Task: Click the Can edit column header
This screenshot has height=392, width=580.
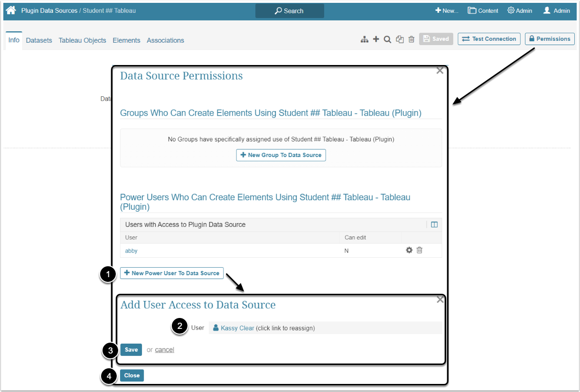Action: 355,237
